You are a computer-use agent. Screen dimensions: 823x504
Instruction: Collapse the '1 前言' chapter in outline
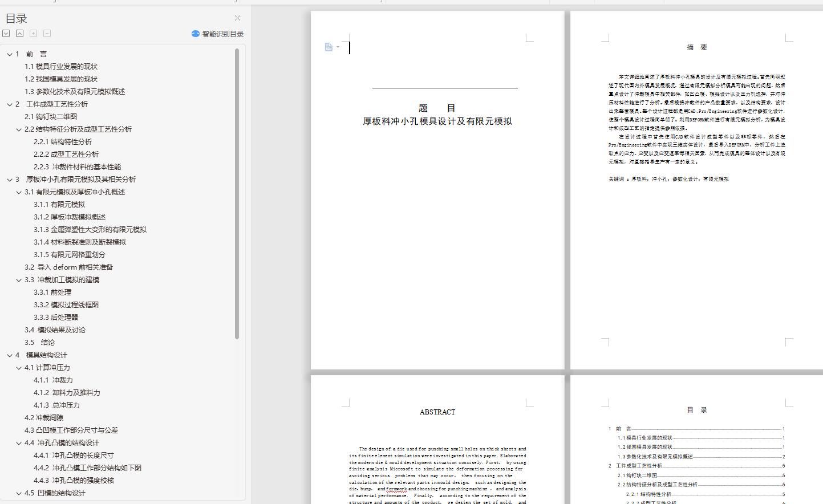[10, 54]
